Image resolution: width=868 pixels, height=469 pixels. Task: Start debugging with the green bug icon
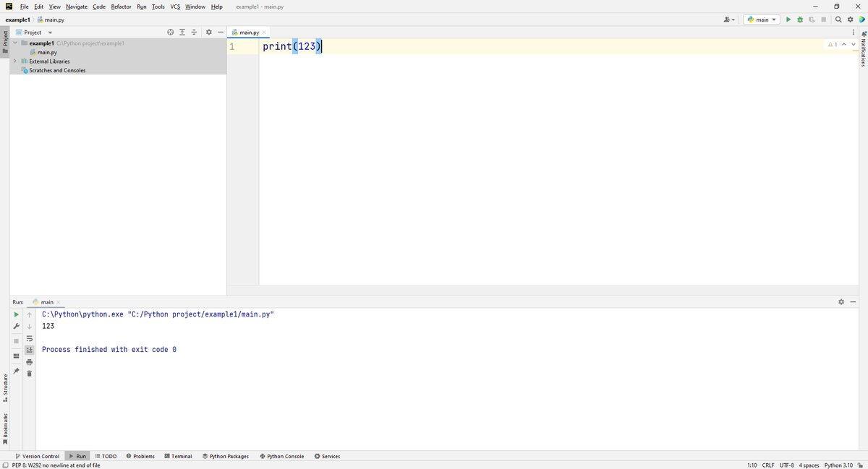[800, 20]
